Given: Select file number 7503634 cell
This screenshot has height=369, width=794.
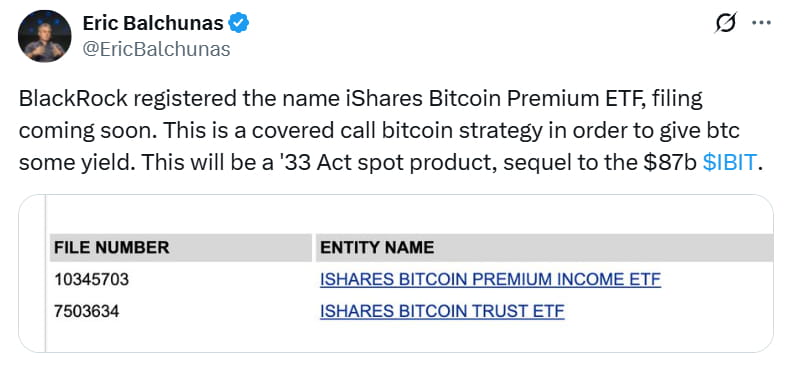Looking at the screenshot, I should (87, 311).
